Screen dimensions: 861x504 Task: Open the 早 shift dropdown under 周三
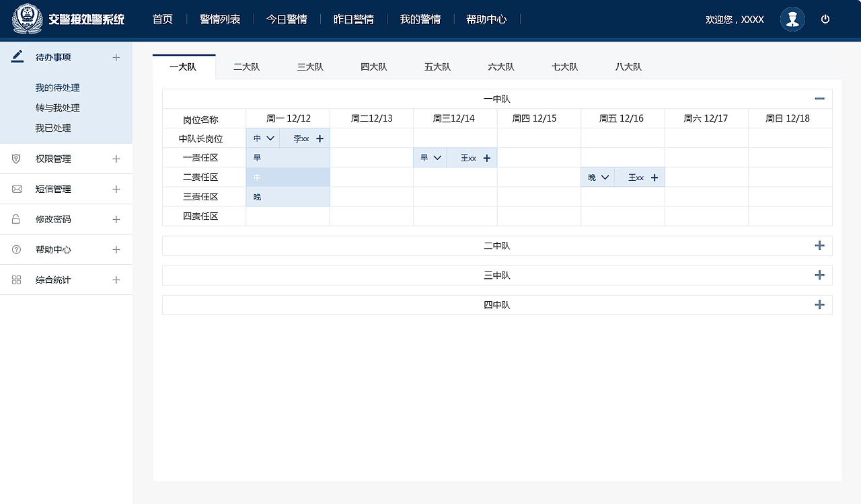coord(430,157)
